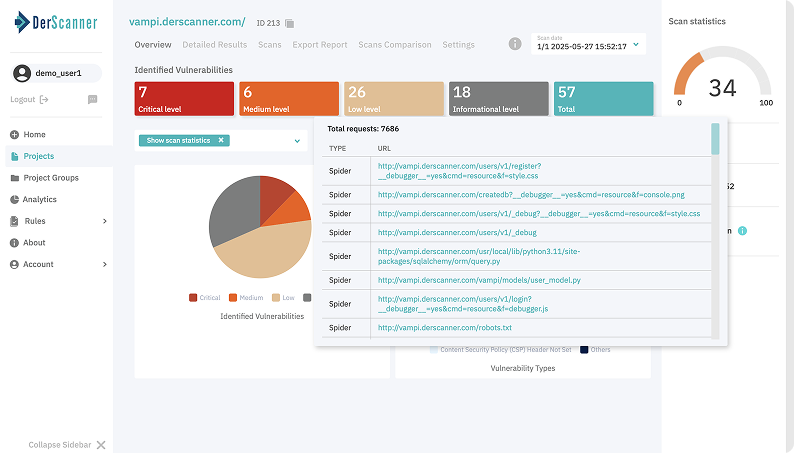The image size is (794, 453).
Task: Open the register style.css URL link
Action: click(x=459, y=171)
